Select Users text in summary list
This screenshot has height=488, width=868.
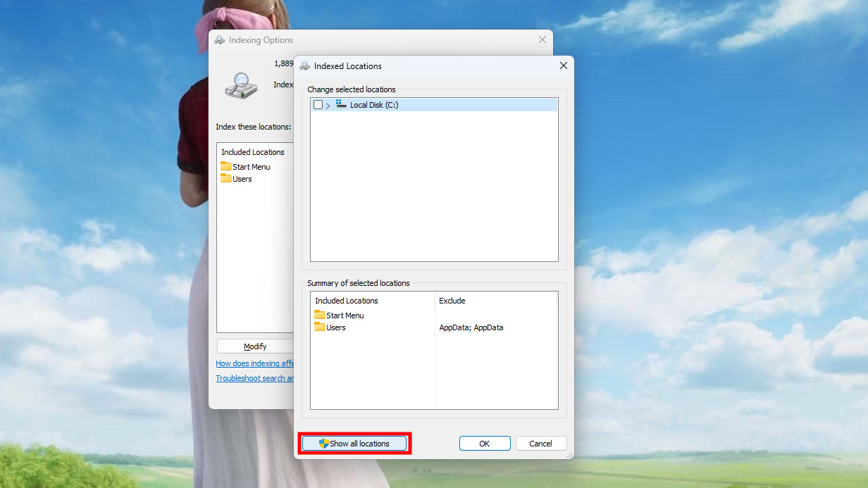pyautogui.click(x=336, y=327)
